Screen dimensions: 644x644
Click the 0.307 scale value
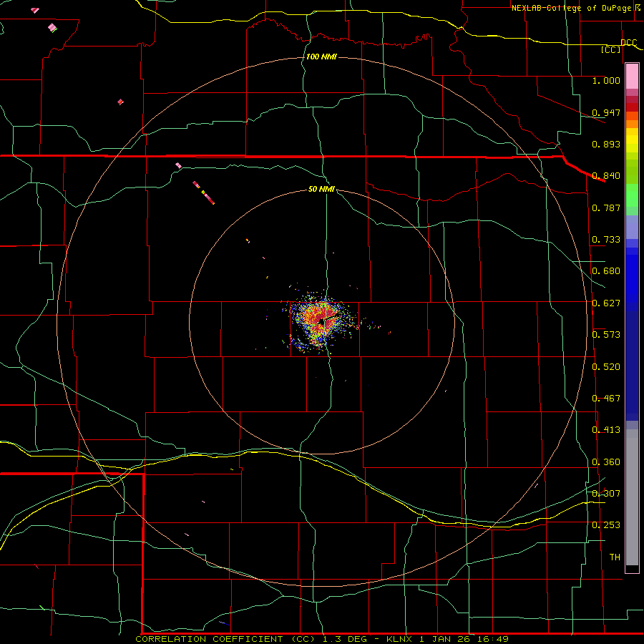(x=606, y=494)
